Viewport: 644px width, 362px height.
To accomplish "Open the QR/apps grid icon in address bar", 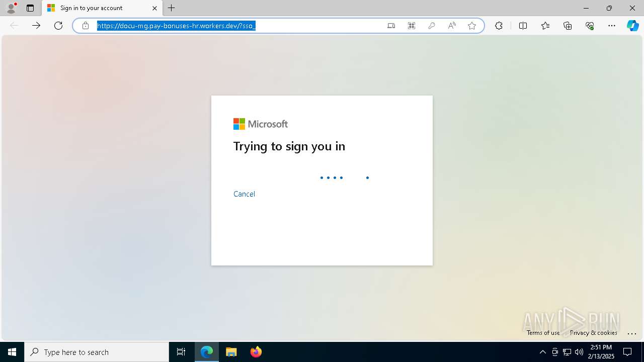I will pos(412,26).
